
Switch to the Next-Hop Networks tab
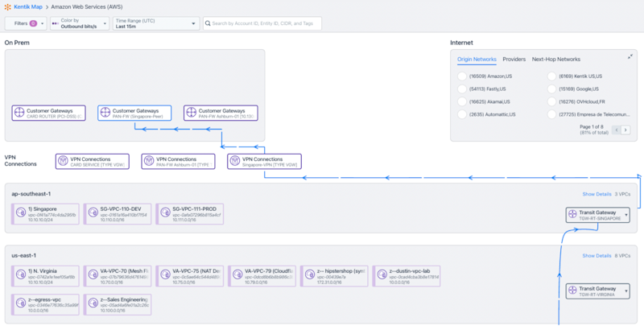556,59
